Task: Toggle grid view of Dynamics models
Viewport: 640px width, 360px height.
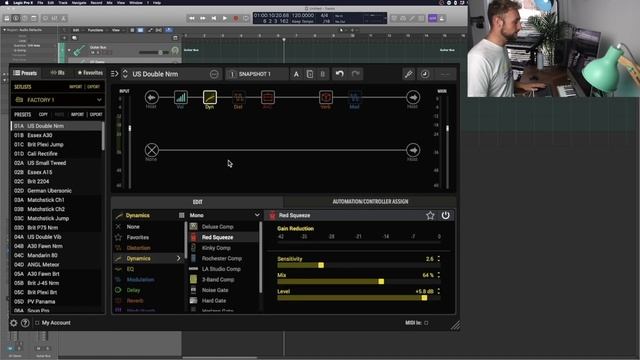Action: click(181, 215)
